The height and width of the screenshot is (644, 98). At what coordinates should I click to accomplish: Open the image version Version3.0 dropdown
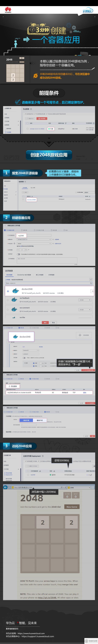pyautogui.click(x=31, y=350)
